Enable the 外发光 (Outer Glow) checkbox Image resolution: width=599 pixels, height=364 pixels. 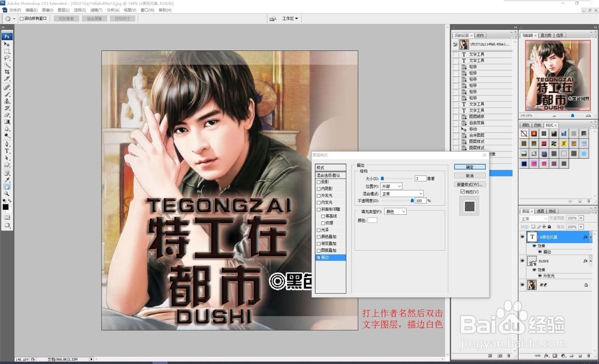(319, 196)
